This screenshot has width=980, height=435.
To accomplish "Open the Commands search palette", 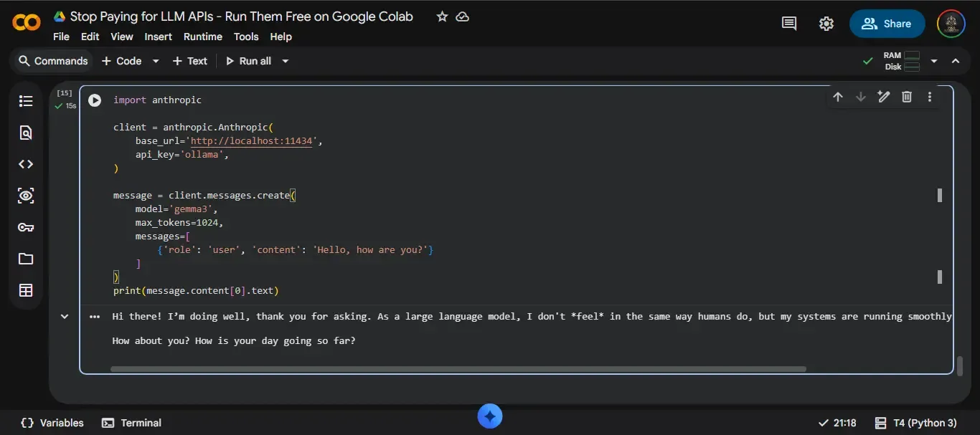I will pos(52,61).
